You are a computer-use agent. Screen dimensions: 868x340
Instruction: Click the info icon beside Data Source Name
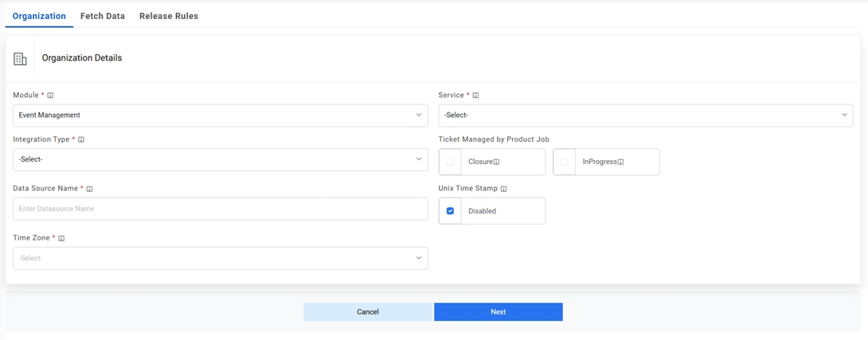pos(89,189)
